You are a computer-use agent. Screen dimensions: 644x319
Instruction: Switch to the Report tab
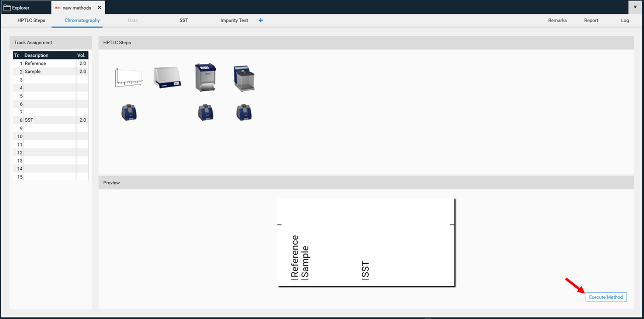point(591,21)
